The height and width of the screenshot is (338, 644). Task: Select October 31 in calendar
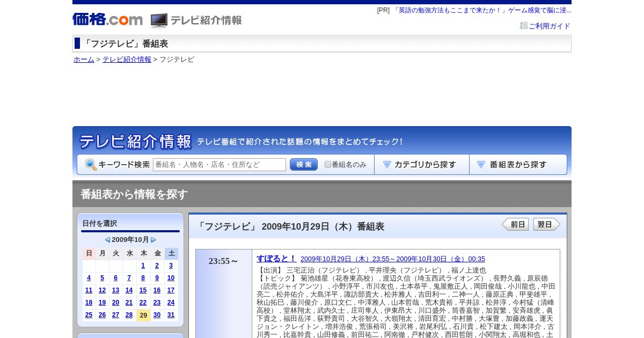pyautogui.click(x=171, y=315)
